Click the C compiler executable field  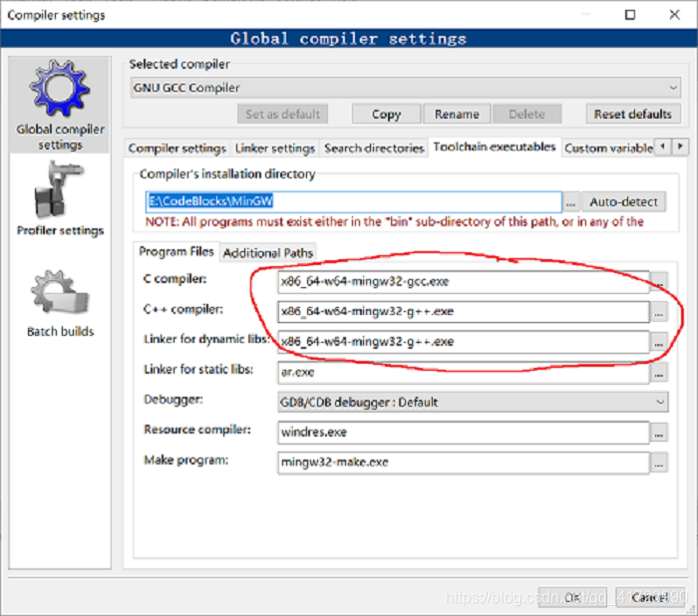point(464,282)
